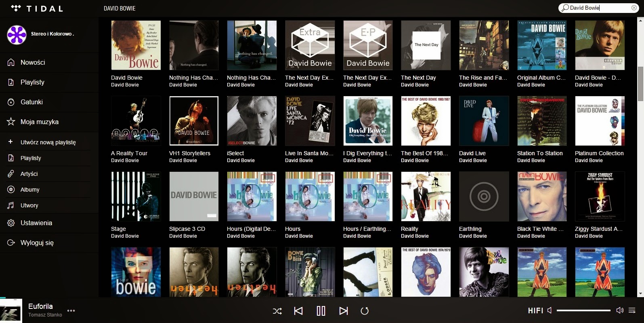Click the user profile avatar
The width and height of the screenshot is (644, 323).
17,34
